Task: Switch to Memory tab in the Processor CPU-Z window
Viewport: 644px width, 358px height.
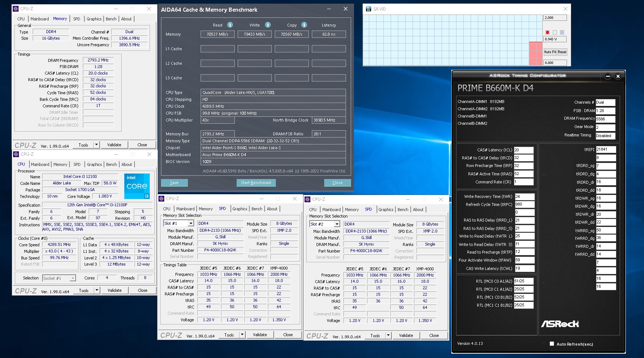Action: coord(60,164)
